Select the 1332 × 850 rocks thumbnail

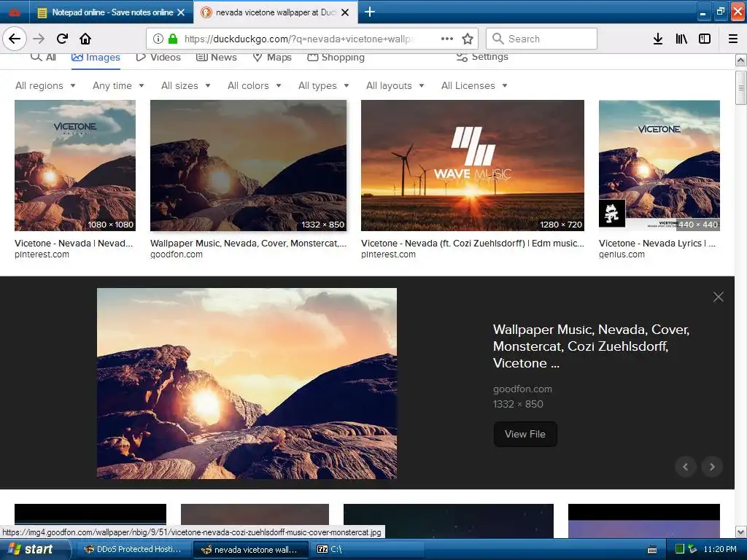[248, 166]
